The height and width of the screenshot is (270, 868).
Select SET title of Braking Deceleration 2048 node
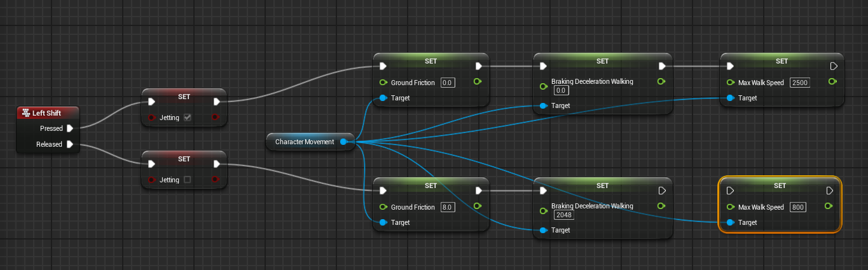602,186
